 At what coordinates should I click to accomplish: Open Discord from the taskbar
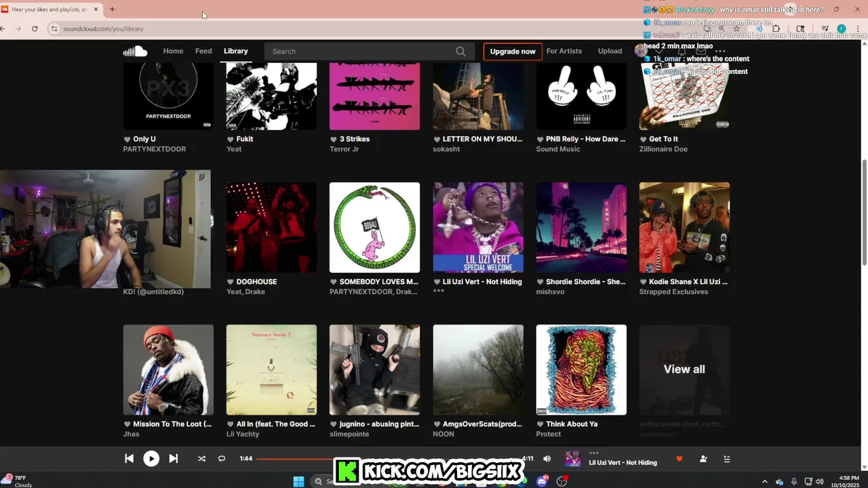coord(542,481)
